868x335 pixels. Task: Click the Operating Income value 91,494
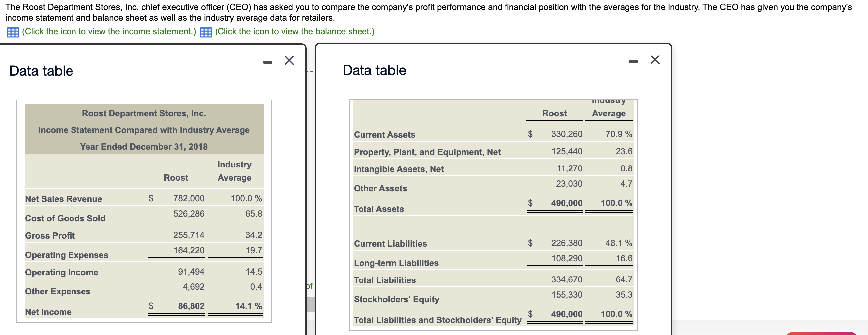[191, 272]
